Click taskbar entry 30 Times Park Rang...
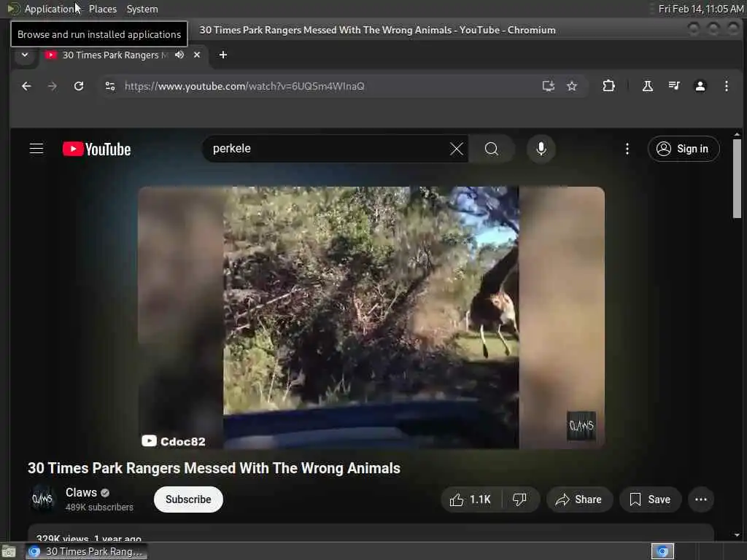747x560 pixels. [x=86, y=551]
